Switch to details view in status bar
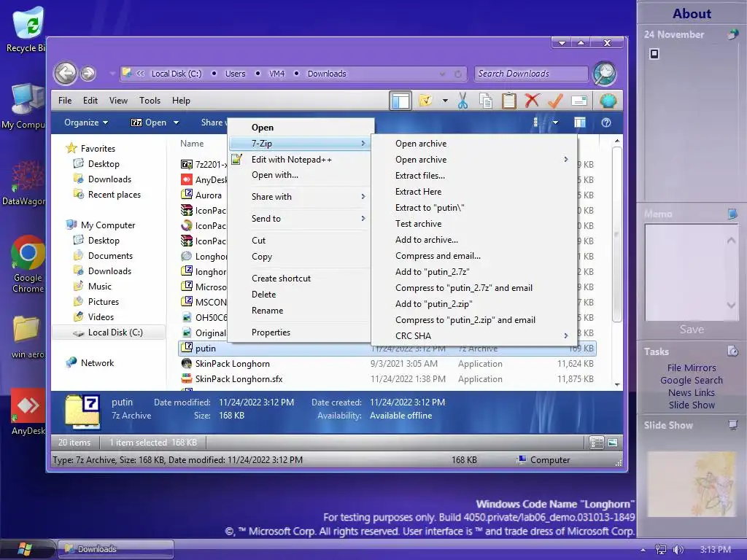This screenshot has height=560, width=747. pos(596,443)
